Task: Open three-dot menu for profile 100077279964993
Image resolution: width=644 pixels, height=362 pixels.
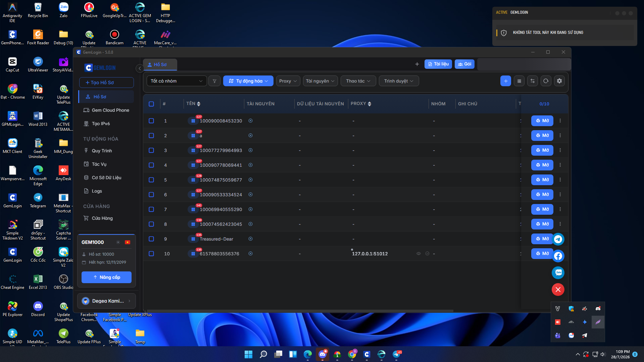Action: (x=560, y=150)
